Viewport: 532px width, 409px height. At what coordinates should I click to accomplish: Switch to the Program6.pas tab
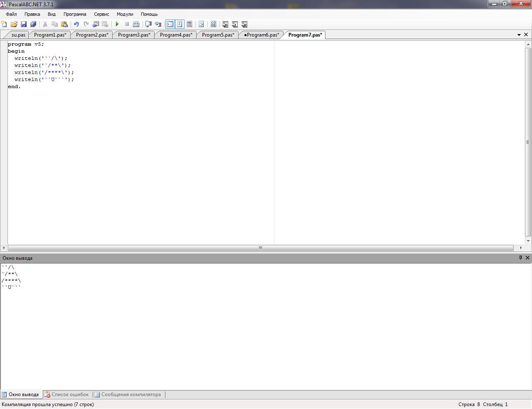click(261, 35)
